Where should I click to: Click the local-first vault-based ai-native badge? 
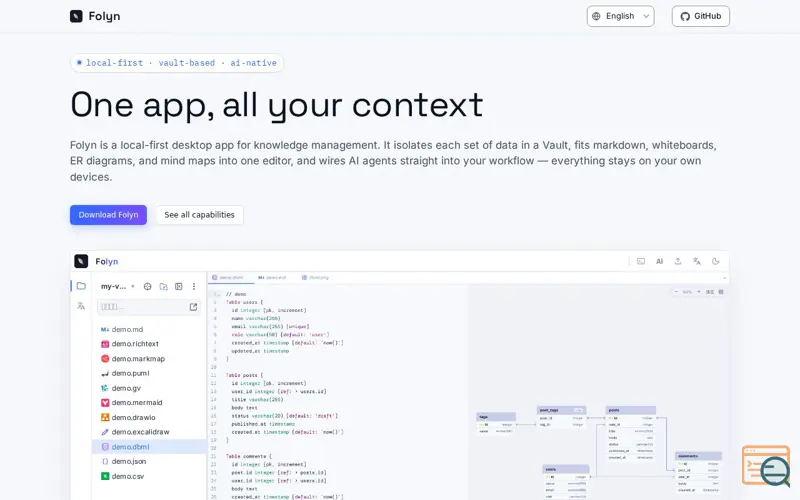click(x=177, y=63)
